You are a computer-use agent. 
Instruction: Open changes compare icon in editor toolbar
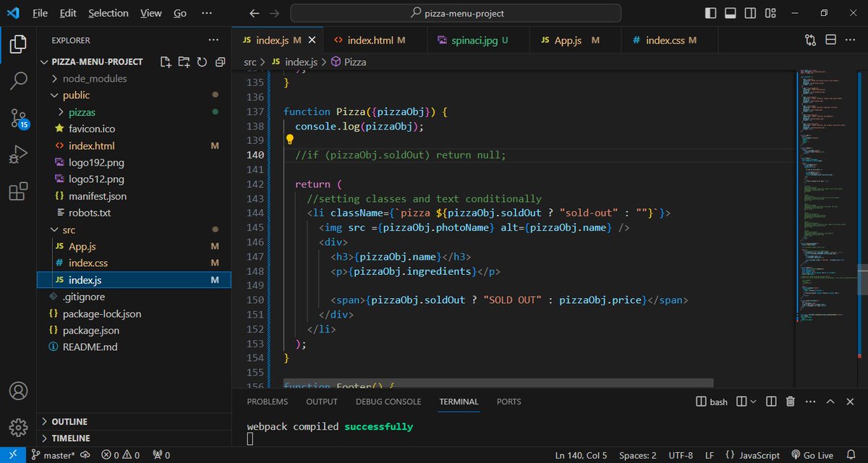pyautogui.click(x=810, y=41)
